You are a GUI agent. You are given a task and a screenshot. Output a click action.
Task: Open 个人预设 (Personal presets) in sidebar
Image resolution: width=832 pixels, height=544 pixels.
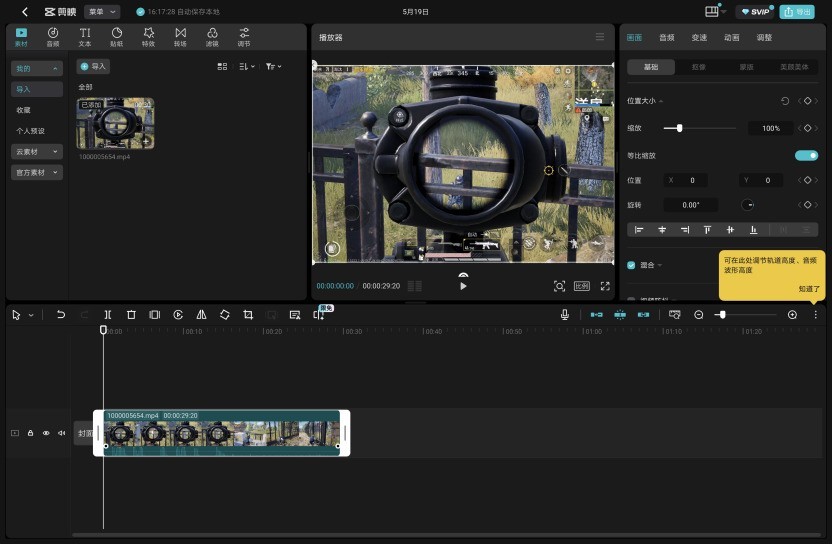(x=30, y=131)
